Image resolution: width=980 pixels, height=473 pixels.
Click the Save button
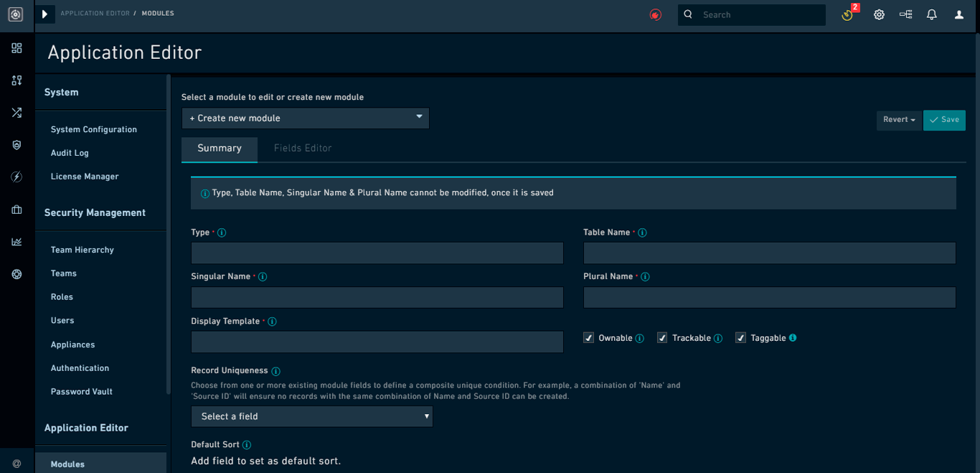pyautogui.click(x=944, y=120)
